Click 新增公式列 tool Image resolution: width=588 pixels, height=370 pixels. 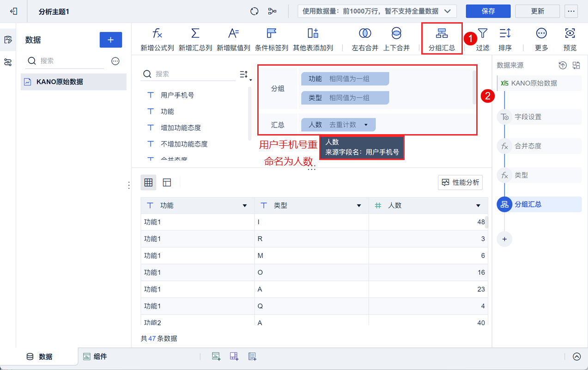point(158,40)
